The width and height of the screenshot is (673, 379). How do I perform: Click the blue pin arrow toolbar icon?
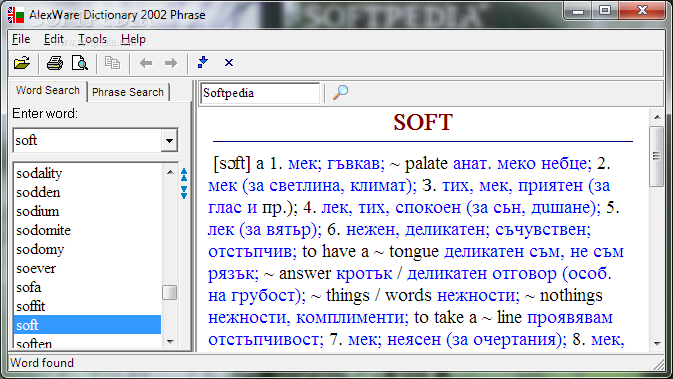click(x=203, y=63)
